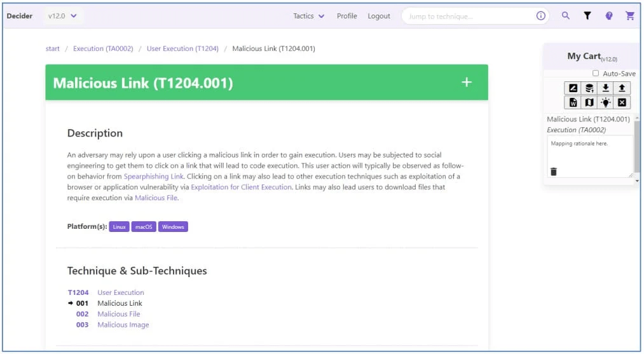The height and width of the screenshot is (354, 644).
Task: Click the download arrow icon in cart
Action: 606,88
